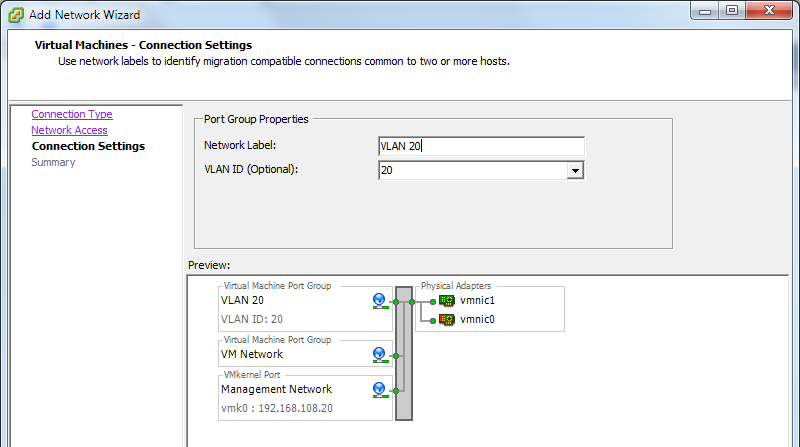Click the VLAN 20 port group name
The width and height of the screenshot is (800, 447).
tap(242, 301)
